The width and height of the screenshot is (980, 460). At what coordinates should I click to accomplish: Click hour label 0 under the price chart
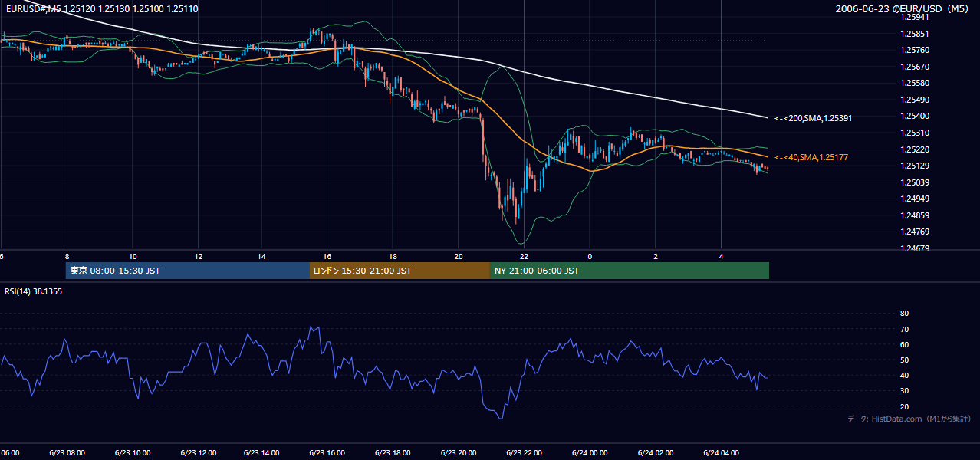[x=590, y=256]
